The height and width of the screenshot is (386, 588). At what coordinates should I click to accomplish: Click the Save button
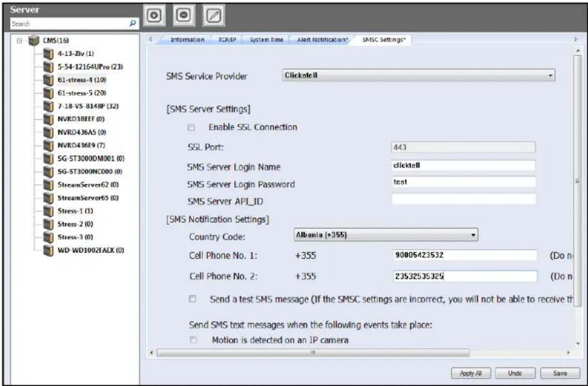click(x=560, y=373)
